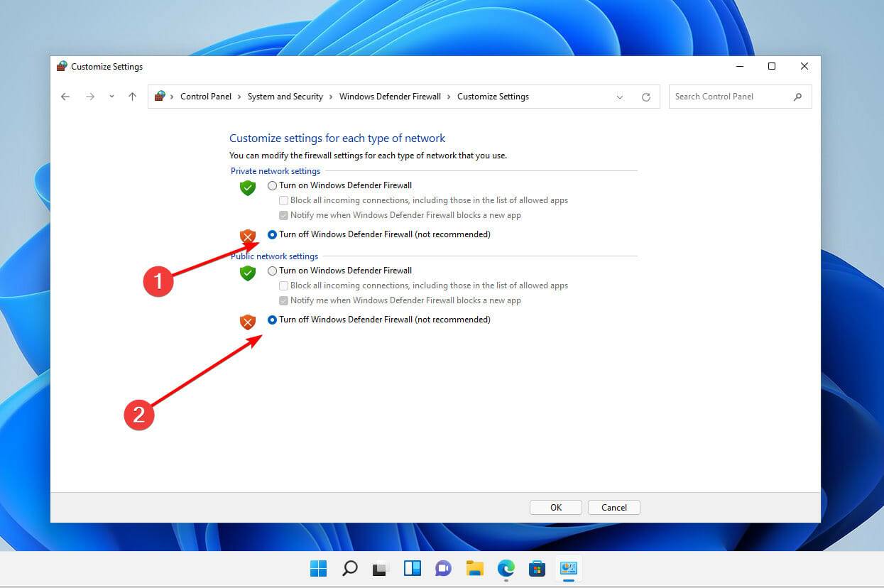884x588 pixels.
Task: Click the Private network settings heading
Action: [275, 171]
